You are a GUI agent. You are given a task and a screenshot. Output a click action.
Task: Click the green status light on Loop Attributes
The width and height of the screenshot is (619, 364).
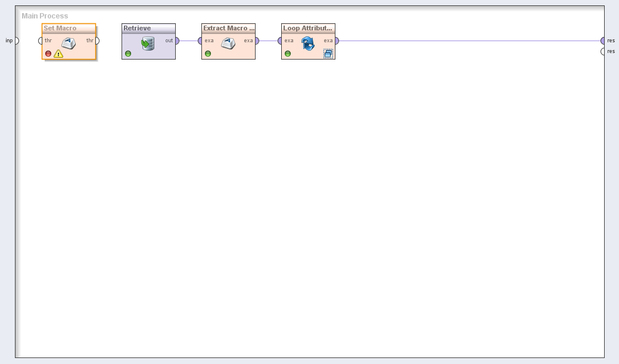[288, 54]
